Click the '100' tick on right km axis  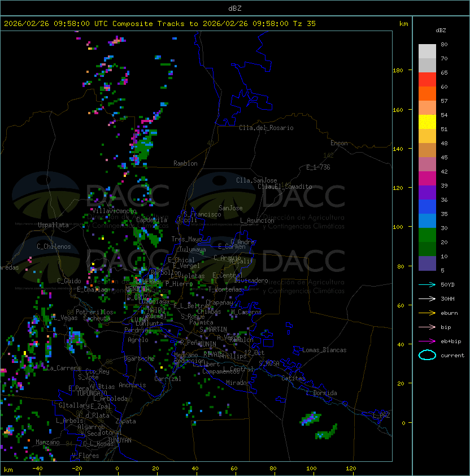click(398, 227)
